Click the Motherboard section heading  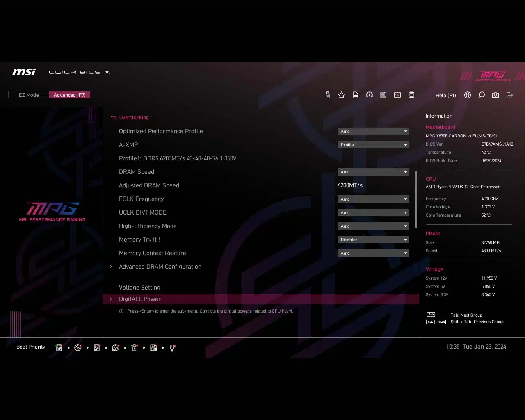(x=440, y=127)
